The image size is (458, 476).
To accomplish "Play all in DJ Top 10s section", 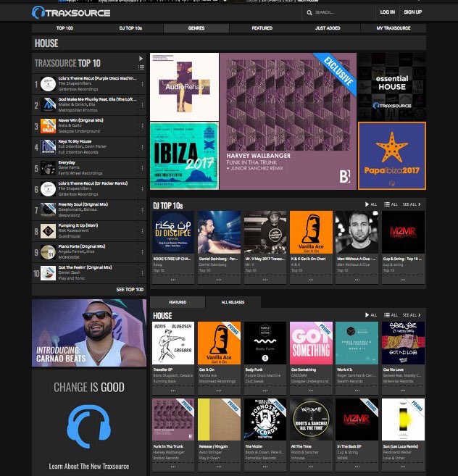I will (371, 204).
